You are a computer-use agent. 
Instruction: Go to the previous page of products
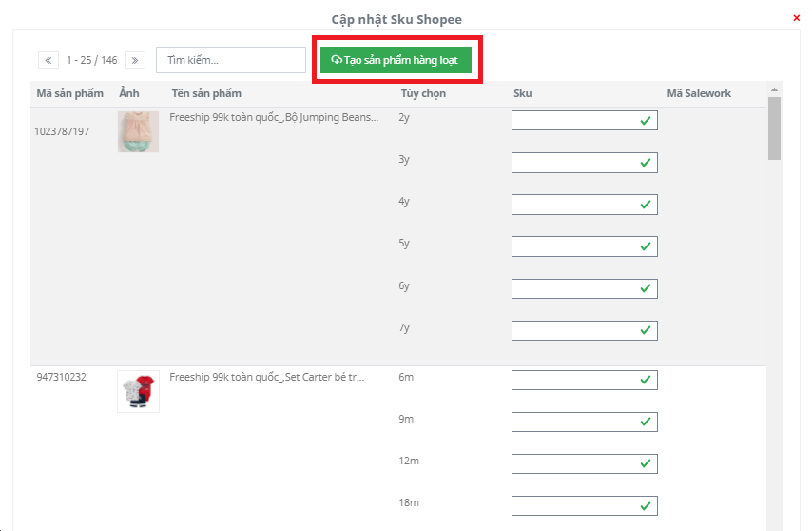(48, 60)
